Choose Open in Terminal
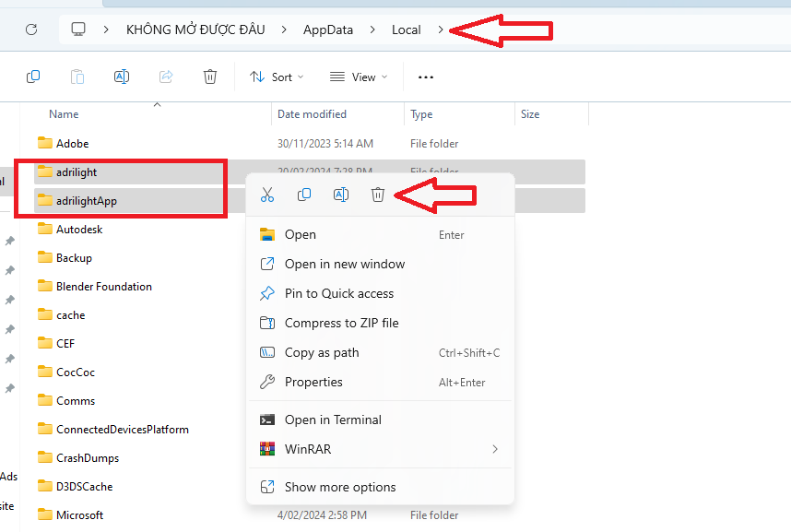This screenshot has width=791, height=532. pyautogui.click(x=380, y=420)
